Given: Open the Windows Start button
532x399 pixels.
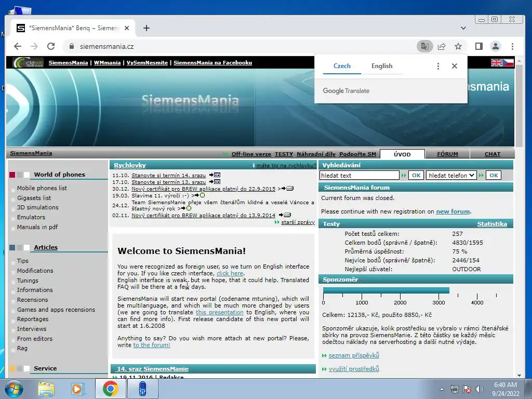Looking at the screenshot, I should click(14, 389).
